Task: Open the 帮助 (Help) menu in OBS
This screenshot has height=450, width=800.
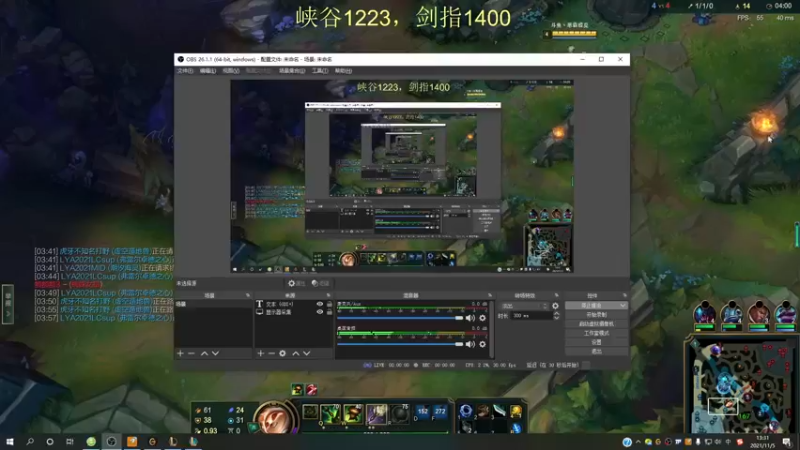Action: tap(343, 71)
